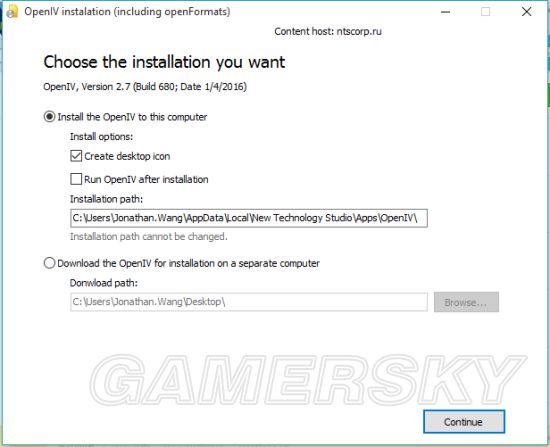Image resolution: width=550 pixels, height=447 pixels.
Task: Click the Donwload path label
Action: click(104, 283)
